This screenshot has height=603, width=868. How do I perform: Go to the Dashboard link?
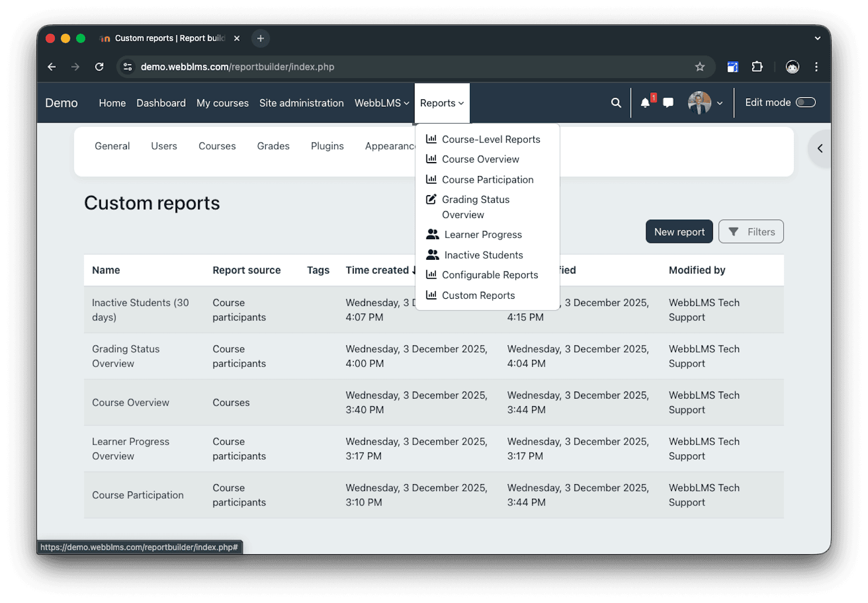point(161,102)
